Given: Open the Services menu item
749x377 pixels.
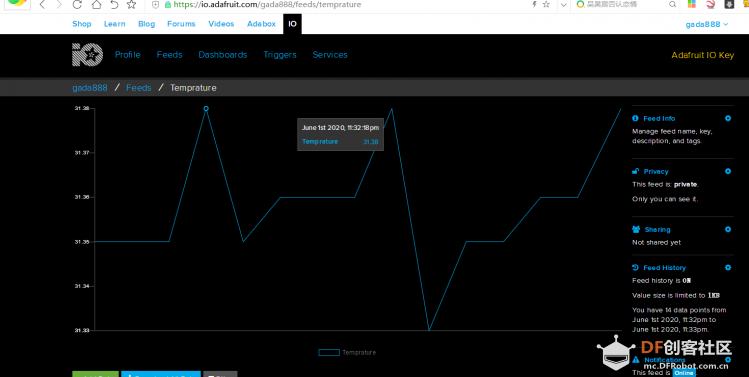Looking at the screenshot, I should tap(330, 55).
